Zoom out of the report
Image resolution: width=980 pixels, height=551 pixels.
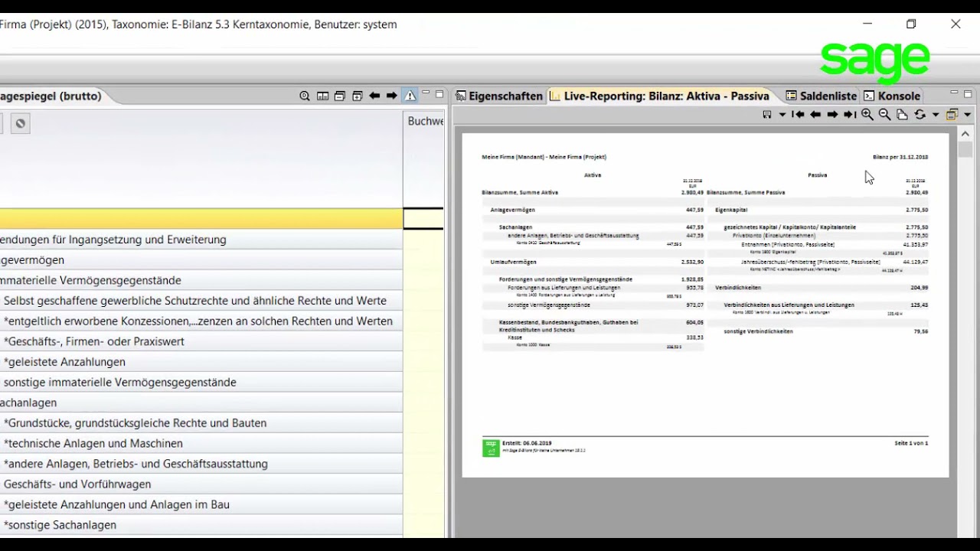pyautogui.click(x=884, y=115)
